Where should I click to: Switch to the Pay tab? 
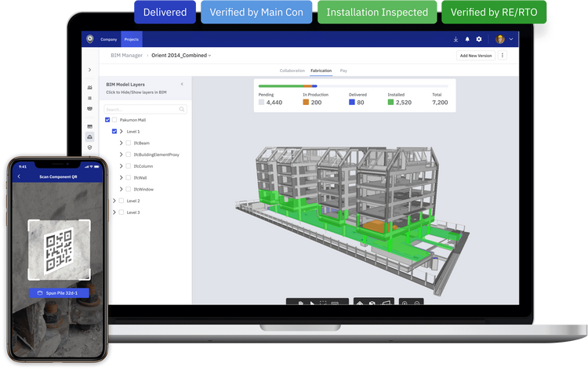[343, 71]
